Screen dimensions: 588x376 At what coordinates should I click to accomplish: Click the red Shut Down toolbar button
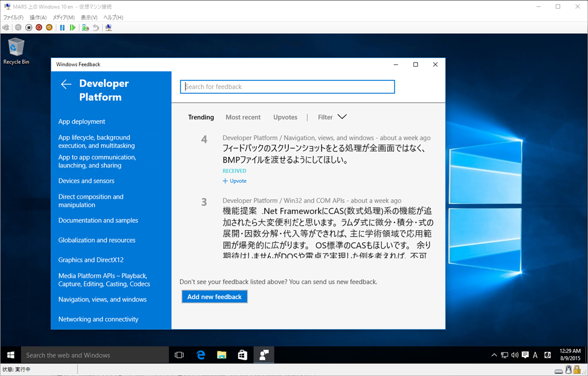(x=38, y=28)
